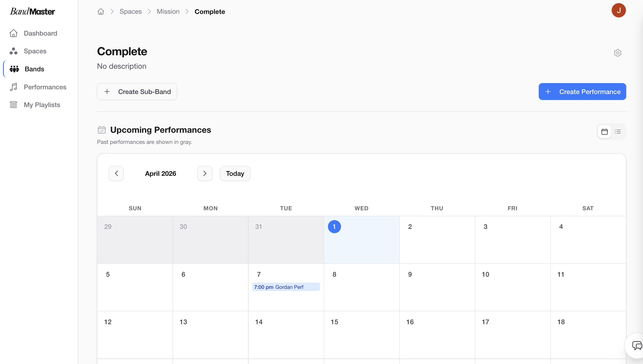Viewport: 643px width, 364px height.
Task: Click the Create Performance button
Action: point(582,91)
